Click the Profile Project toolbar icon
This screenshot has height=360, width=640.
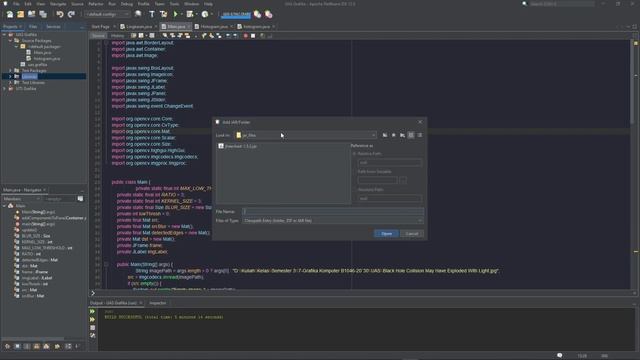(x=205, y=14)
